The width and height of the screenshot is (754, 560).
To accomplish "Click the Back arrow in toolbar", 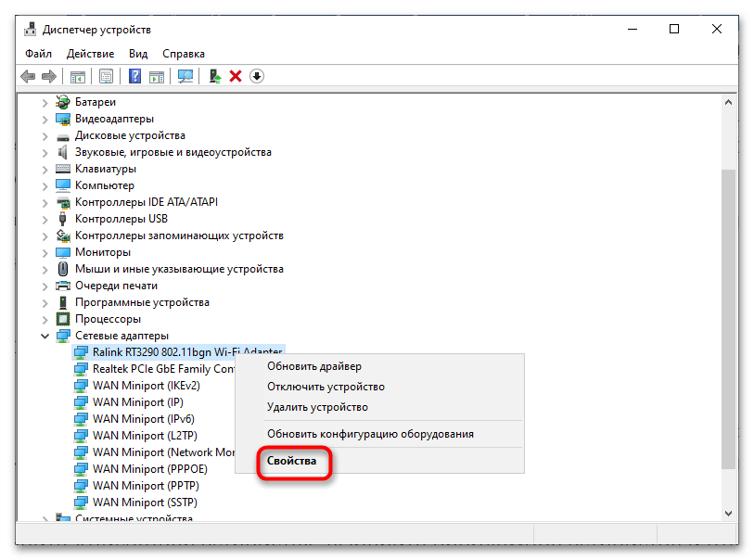I will (28, 76).
